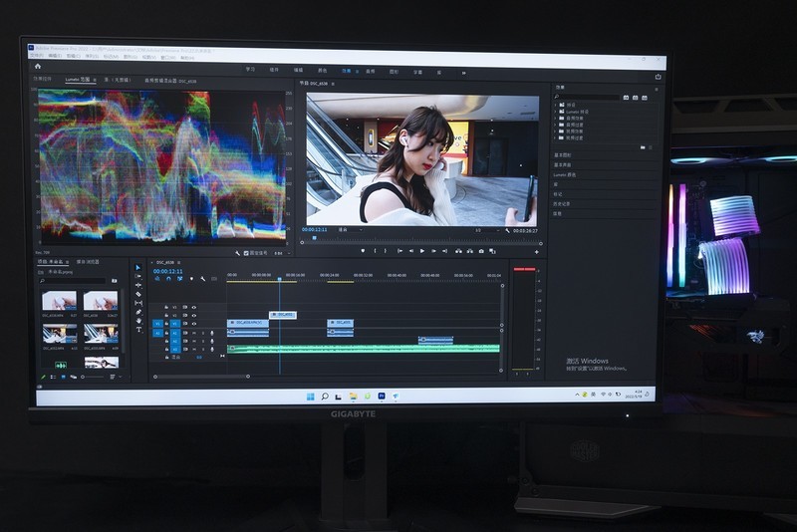
Task: Open the Windows Start menu
Action: [308, 397]
